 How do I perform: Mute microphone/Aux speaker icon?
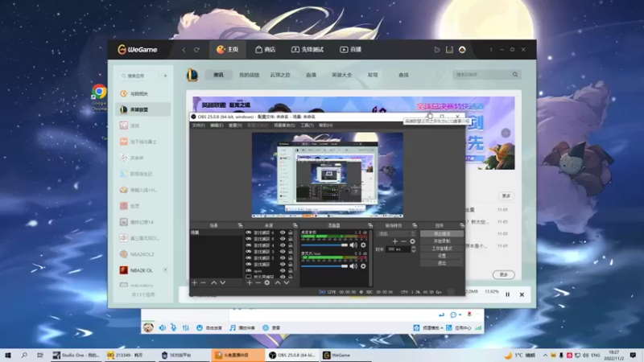point(353,266)
